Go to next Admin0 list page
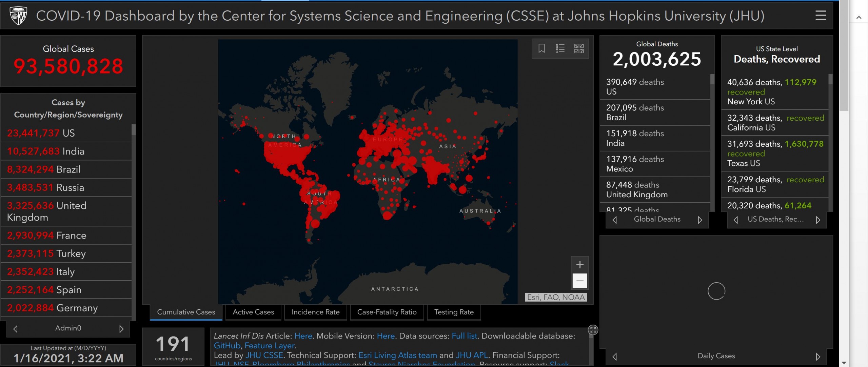 121,329
